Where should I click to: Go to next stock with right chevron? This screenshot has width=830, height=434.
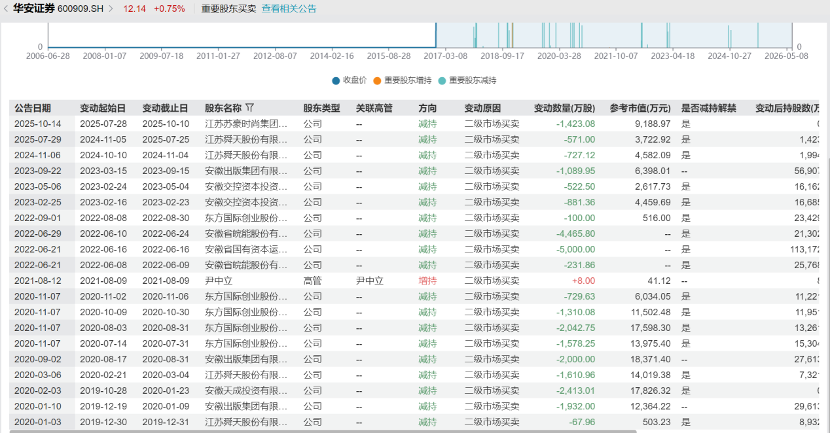pos(111,9)
